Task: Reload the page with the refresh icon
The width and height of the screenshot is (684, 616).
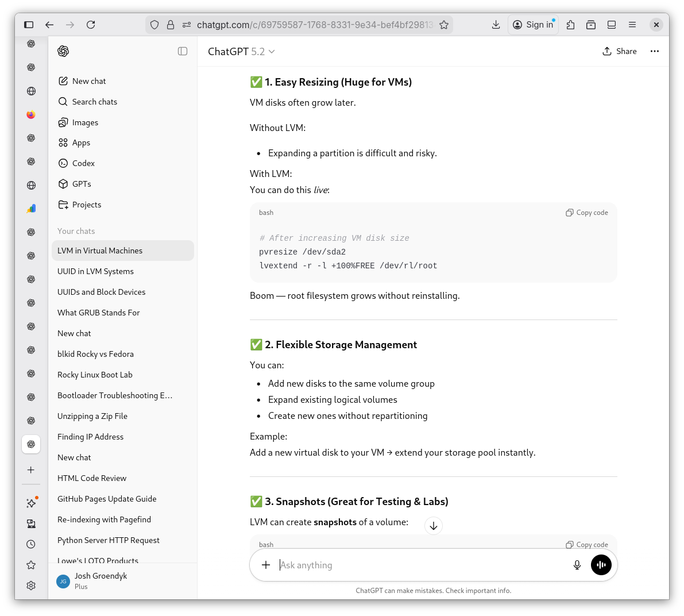Action: click(91, 25)
